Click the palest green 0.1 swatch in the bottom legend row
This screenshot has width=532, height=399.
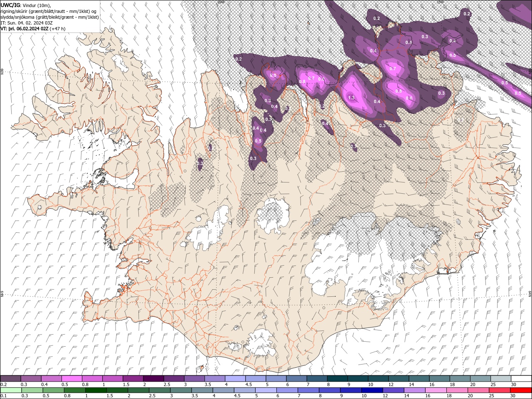11,390
